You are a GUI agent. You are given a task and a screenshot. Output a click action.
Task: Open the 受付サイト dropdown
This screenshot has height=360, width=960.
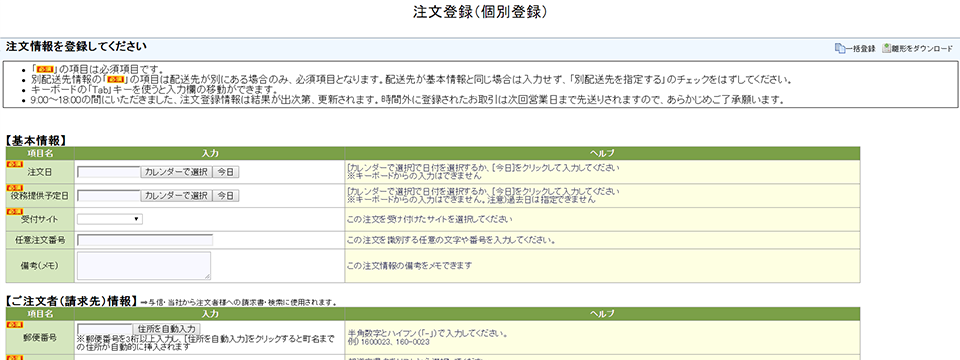pyautogui.click(x=110, y=219)
